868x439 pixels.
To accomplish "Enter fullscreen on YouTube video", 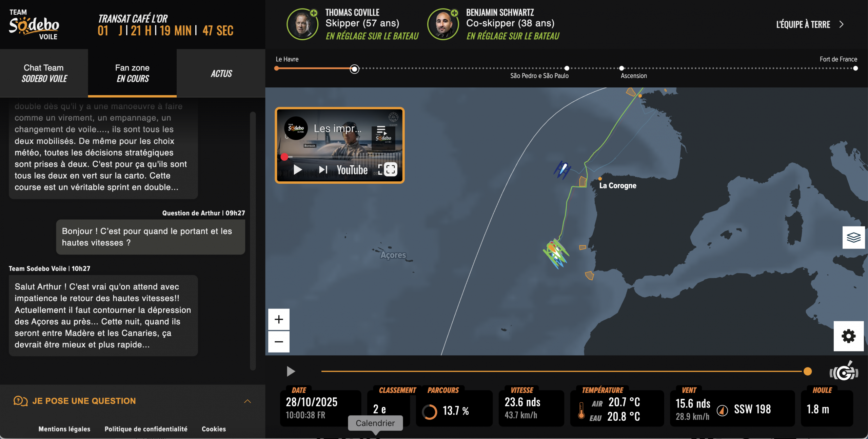I will 390,169.
